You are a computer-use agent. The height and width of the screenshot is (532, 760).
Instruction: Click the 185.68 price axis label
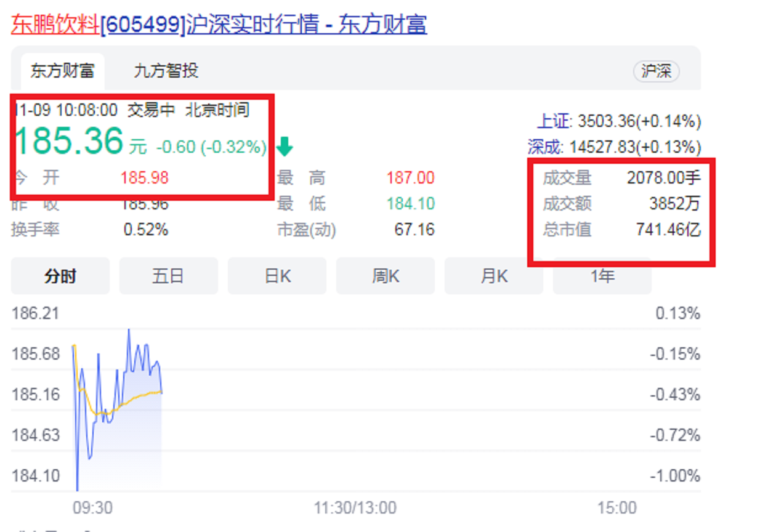[36, 354]
